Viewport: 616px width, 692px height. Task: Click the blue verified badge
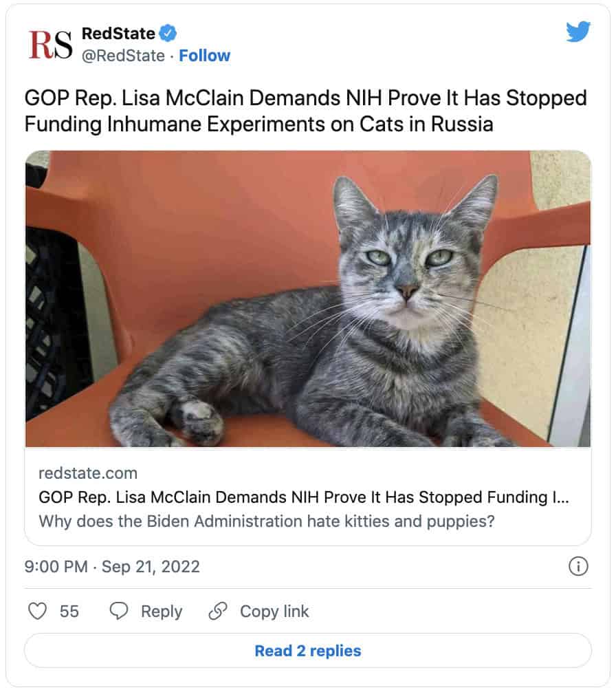[168, 33]
